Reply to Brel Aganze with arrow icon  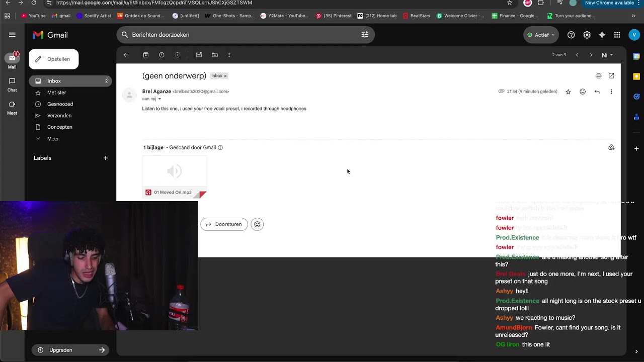pos(597,92)
